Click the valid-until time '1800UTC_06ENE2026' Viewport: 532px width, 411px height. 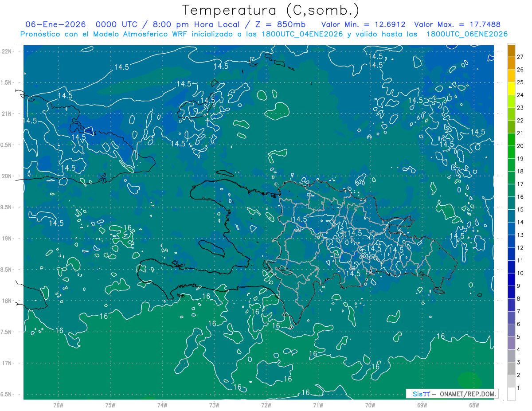(467, 34)
